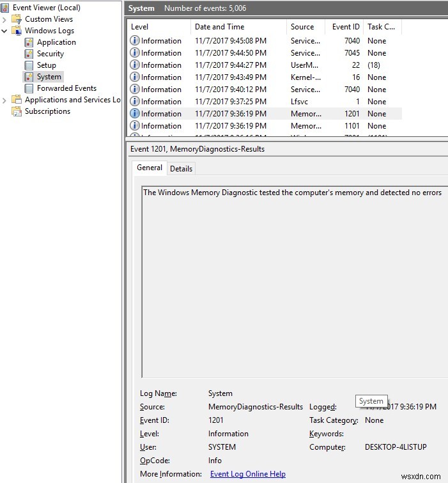Click the info icon of the Lfsvc event
The image size is (448, 483).
pyautogui.click(x=134, y=101)
